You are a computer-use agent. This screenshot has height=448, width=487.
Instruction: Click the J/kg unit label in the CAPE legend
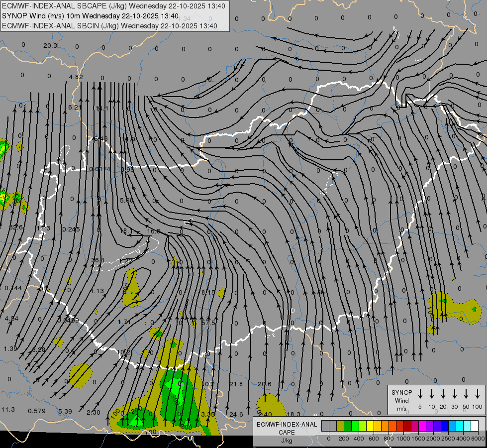[287, 441]
